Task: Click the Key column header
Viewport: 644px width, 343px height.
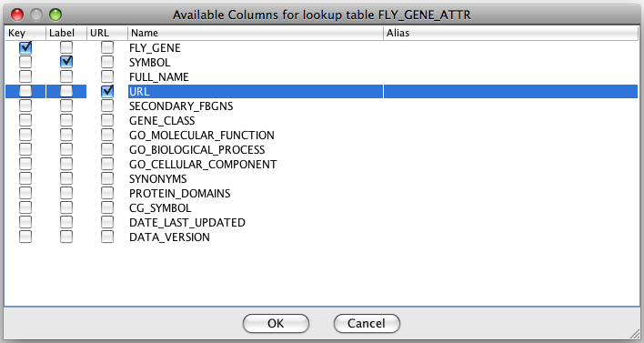Action: [x=25, y=33]
